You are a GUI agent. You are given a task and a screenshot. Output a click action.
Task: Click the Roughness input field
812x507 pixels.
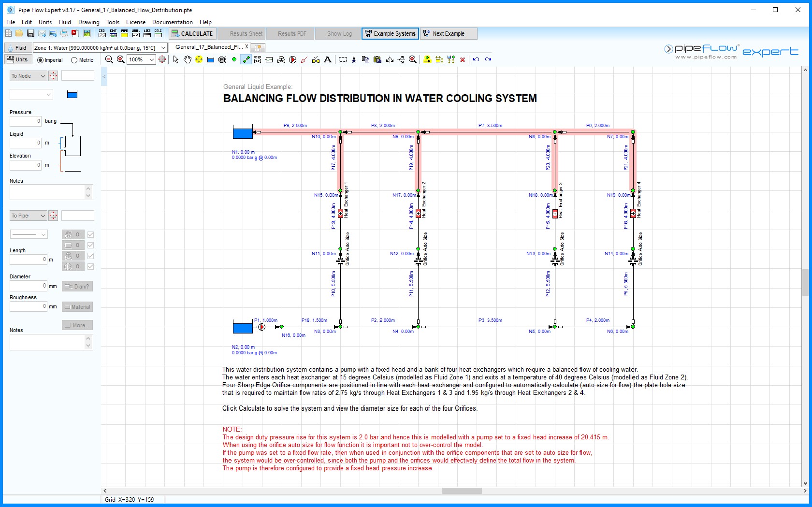click(29, 306)
